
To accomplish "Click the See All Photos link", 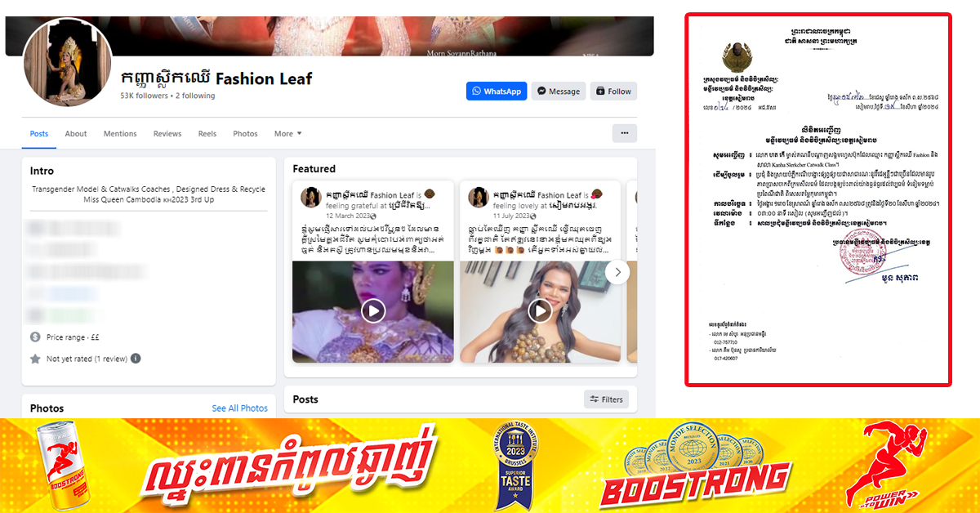I will pyautogui.click(x=240, y=408).
